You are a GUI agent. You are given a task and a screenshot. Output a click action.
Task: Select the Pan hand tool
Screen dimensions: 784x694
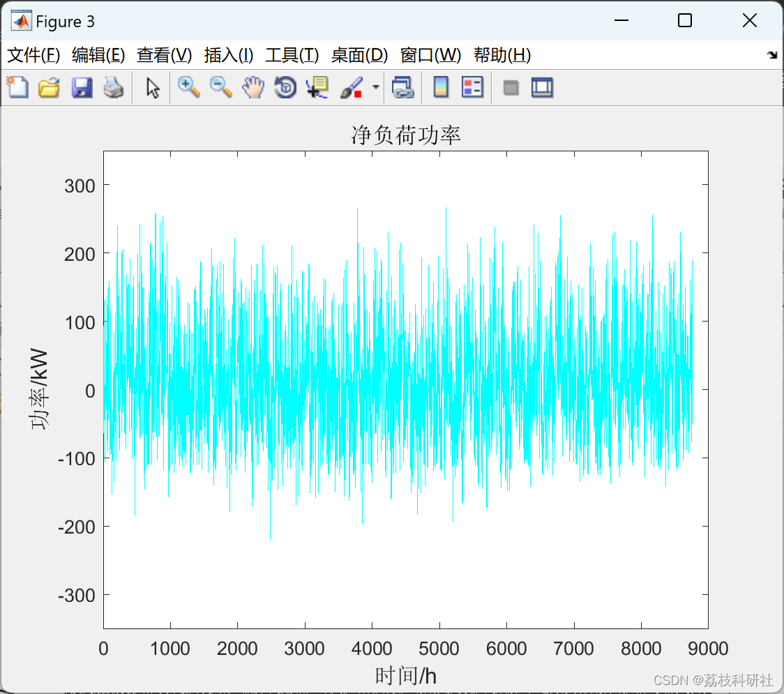253,87
